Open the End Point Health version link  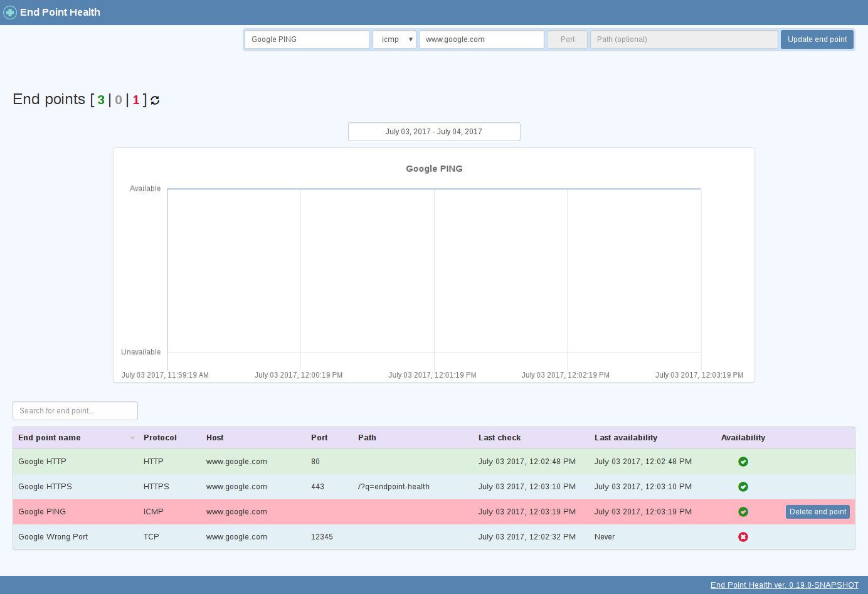coord(784,585)
